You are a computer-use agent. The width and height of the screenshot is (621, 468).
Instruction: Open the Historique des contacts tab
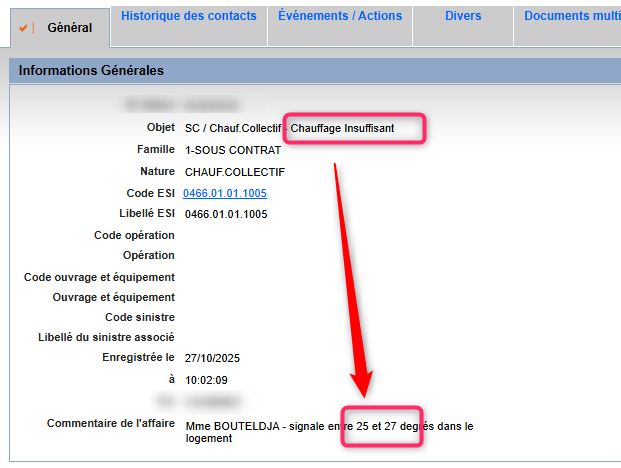point(188,16)
